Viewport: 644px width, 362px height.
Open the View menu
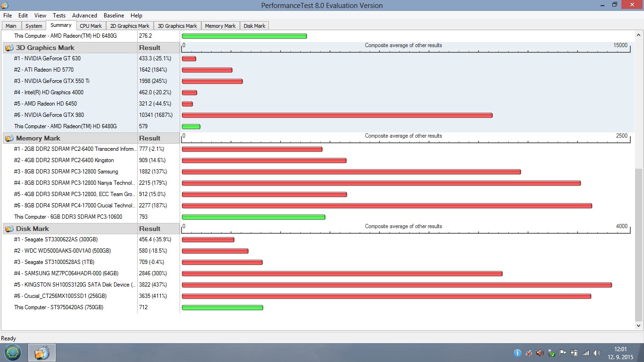click(41, 16)
